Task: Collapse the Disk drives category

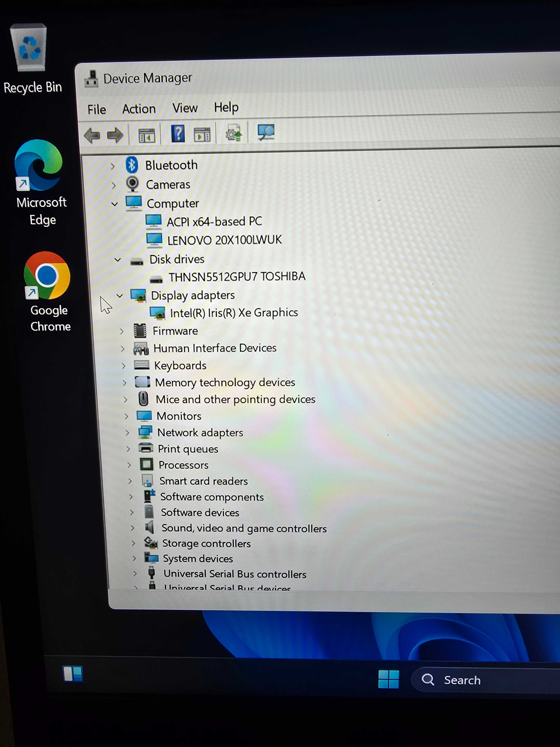Action: [x=117, y=260]
